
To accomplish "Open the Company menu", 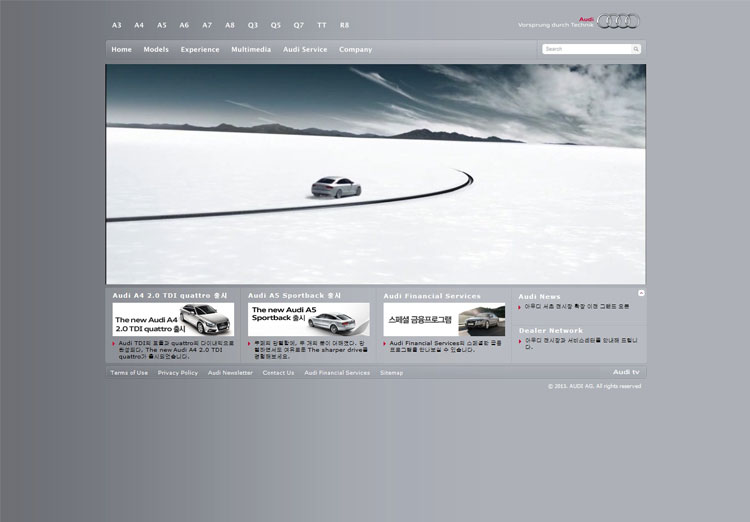I will 355,49.
